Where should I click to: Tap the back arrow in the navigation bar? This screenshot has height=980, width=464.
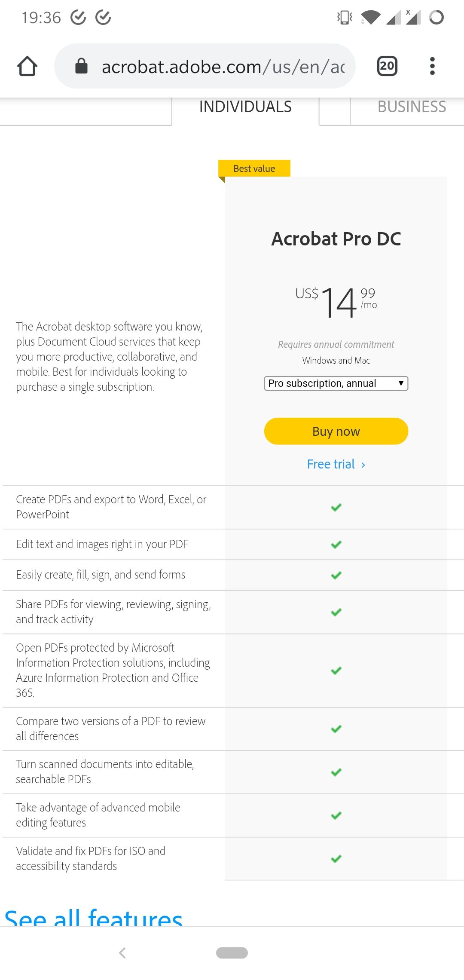(123, 952)
